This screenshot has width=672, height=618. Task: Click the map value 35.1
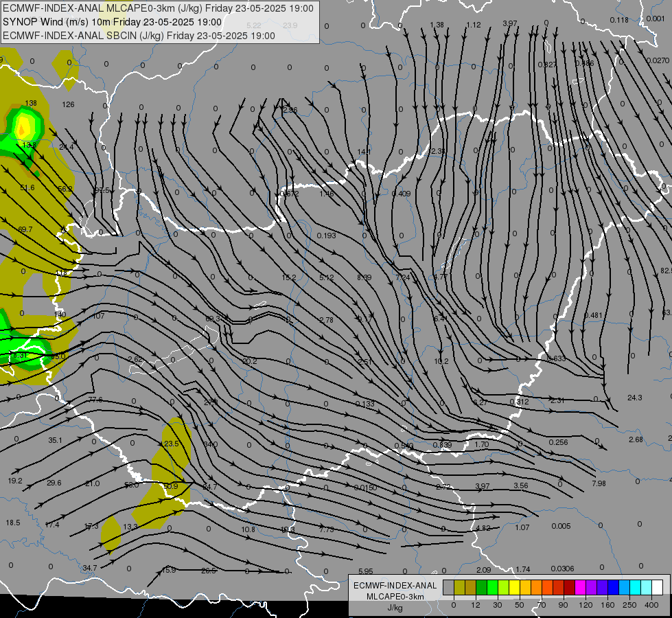point(55,440)
